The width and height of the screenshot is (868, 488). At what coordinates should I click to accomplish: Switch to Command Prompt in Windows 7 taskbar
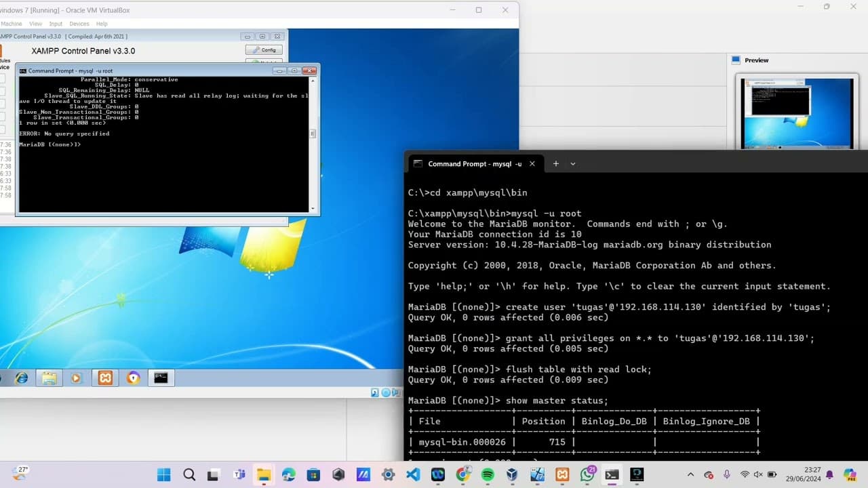(x=161, y=378)
